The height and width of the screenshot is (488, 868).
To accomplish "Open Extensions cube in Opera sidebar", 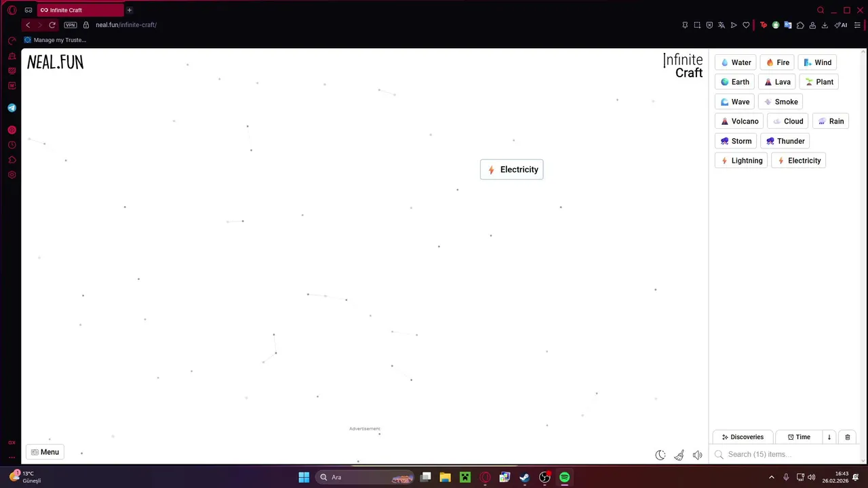I will (12, 160).
